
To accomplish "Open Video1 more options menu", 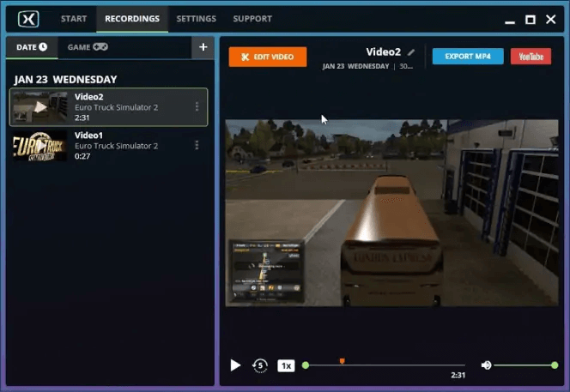I will 197,145.
